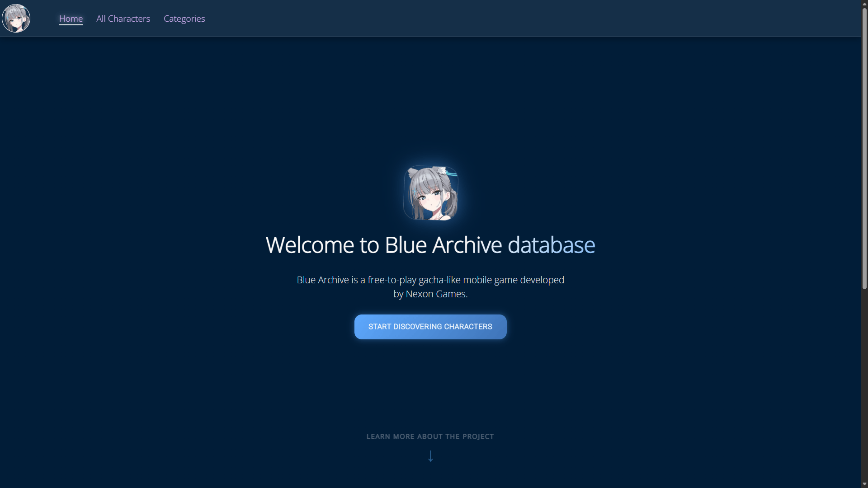Click the scrollbar up arrow

(x=864, y=3)
